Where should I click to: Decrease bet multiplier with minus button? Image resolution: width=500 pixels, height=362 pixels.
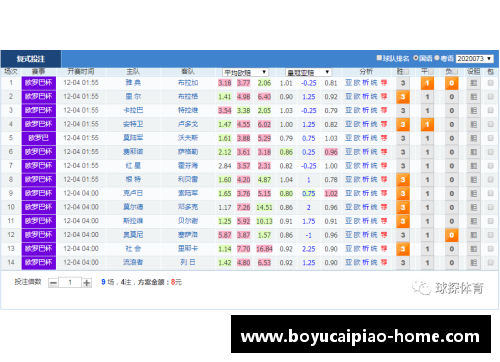(x=53, y=283)
